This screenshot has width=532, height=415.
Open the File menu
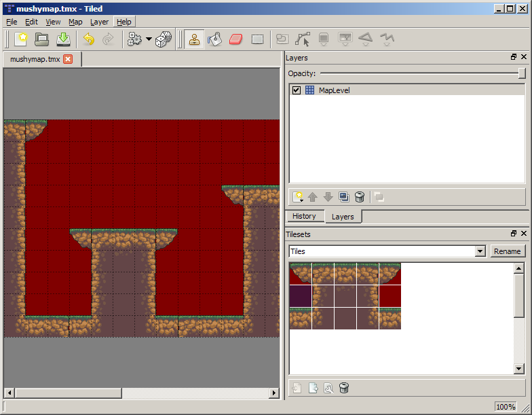pos(12,22)
